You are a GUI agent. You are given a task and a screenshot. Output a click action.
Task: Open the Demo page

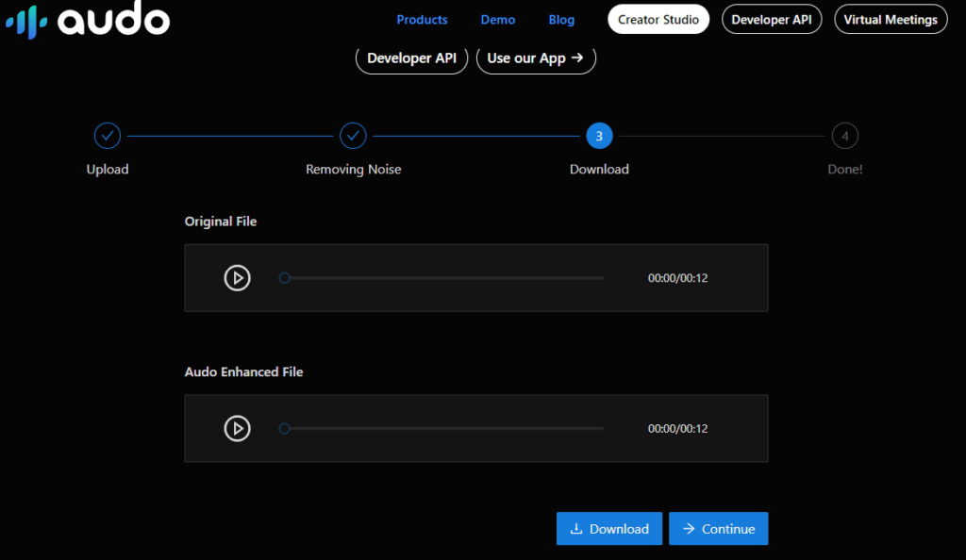click(498, 20)
